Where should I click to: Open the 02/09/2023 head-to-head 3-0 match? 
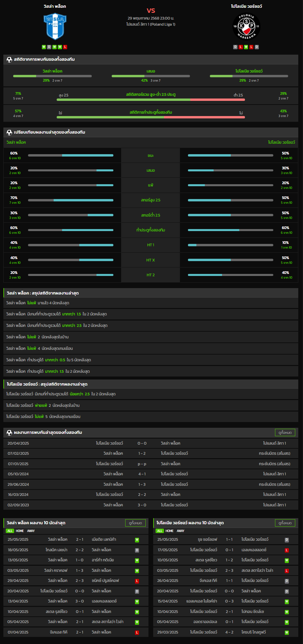point(151,505)
